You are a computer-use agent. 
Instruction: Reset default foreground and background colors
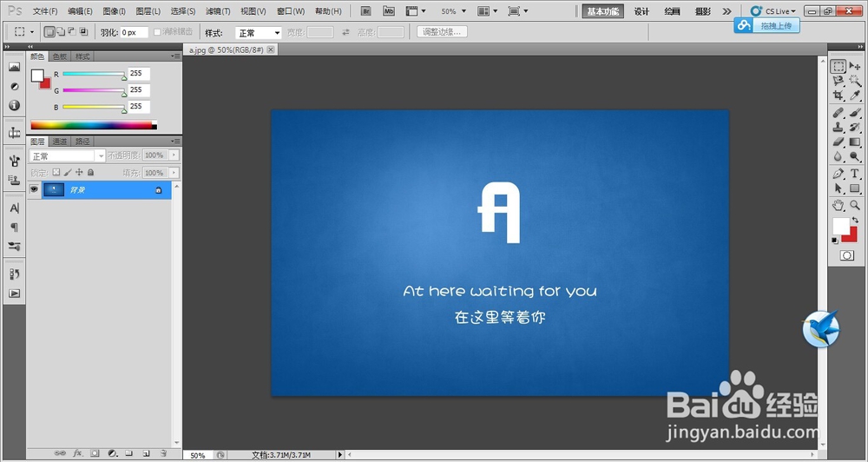pos(835,241)
